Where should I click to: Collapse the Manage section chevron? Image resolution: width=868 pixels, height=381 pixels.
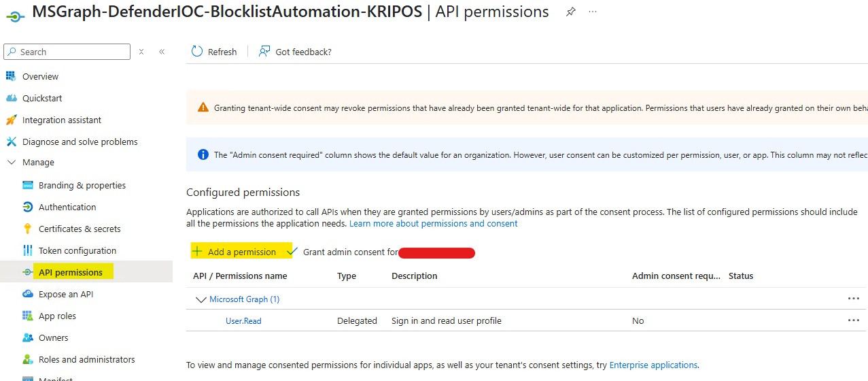tap(11, 163)
